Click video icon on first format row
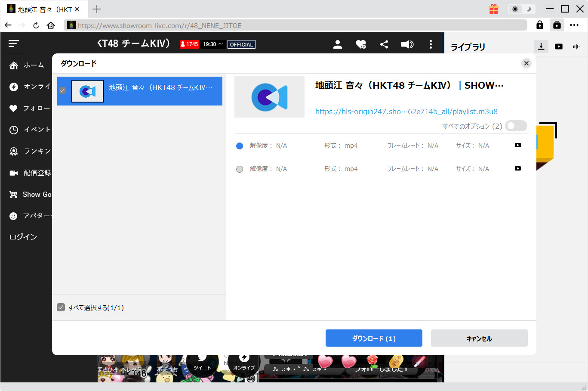Image resolution: width=588 pixels, height=391 pixels. tap(518, 145)
